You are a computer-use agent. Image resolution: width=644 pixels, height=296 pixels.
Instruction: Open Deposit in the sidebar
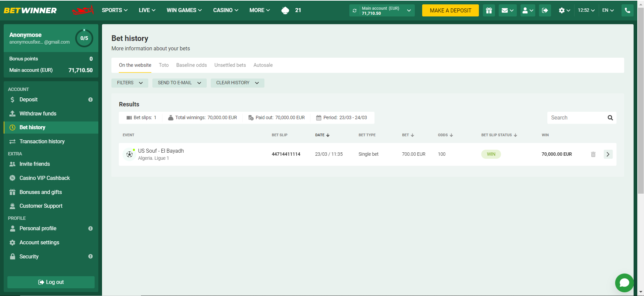point(51,100)
